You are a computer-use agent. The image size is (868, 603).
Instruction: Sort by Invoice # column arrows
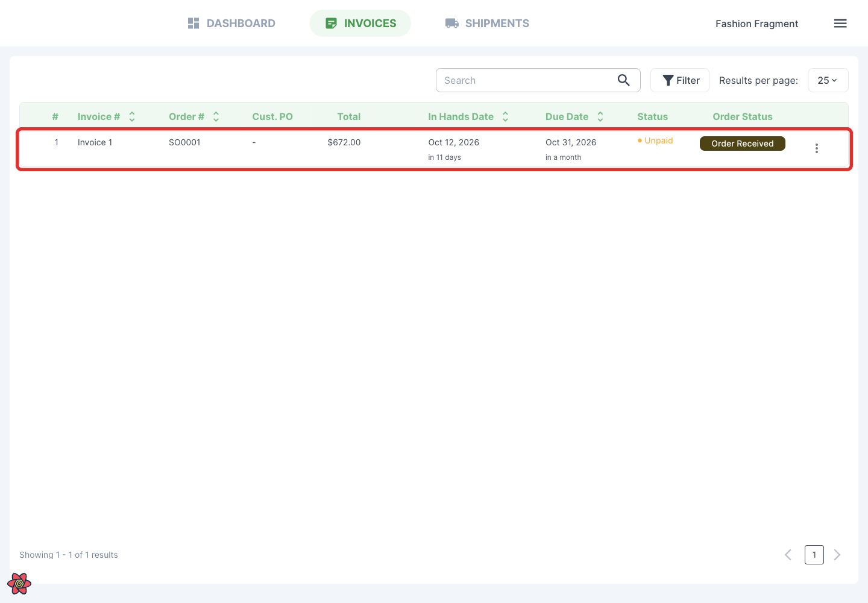coord(132,116)
